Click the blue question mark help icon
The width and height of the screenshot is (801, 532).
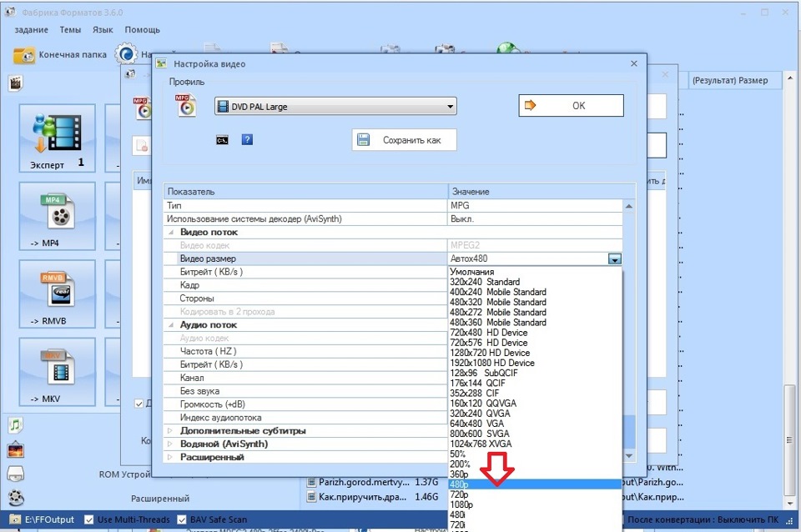247,139
